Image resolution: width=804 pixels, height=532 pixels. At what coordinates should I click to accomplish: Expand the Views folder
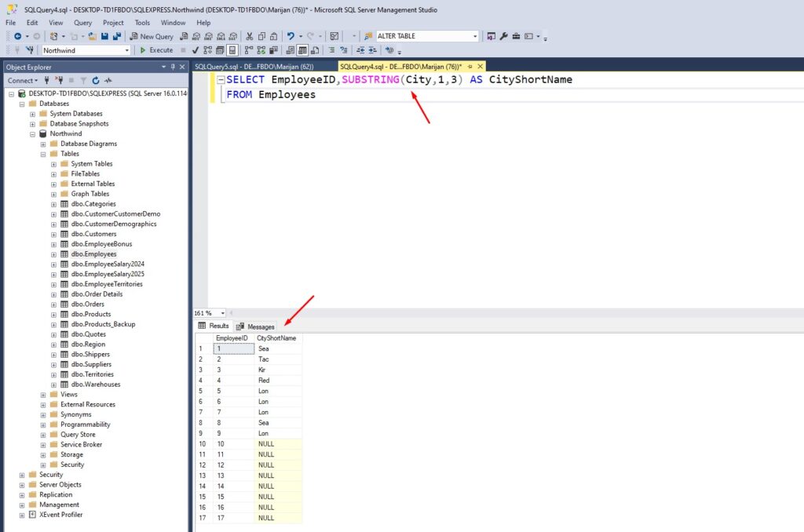click(43, 395)
